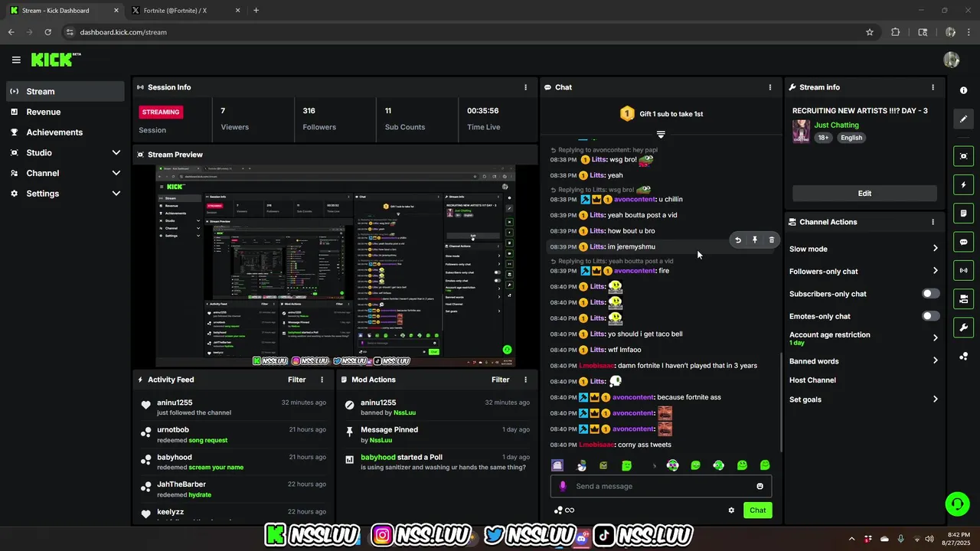Toggle the chat bubble widget icon in sidebar

click(x=963, y=242)
